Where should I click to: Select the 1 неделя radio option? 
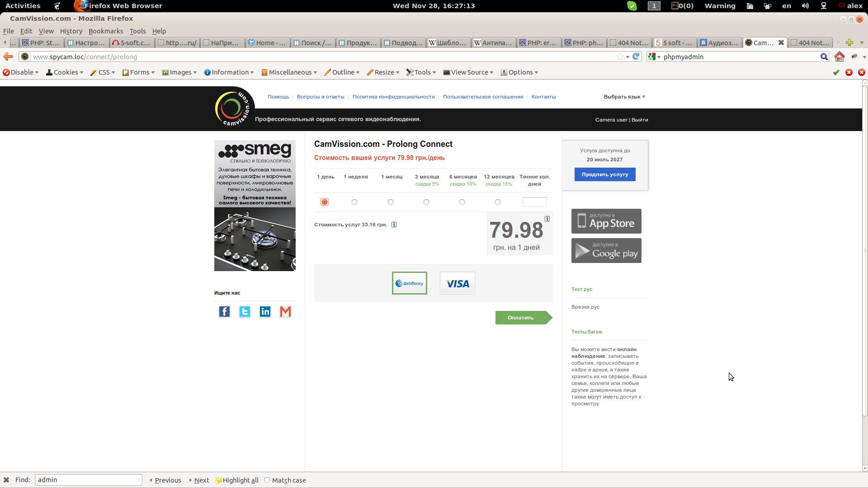coord(354,202)
